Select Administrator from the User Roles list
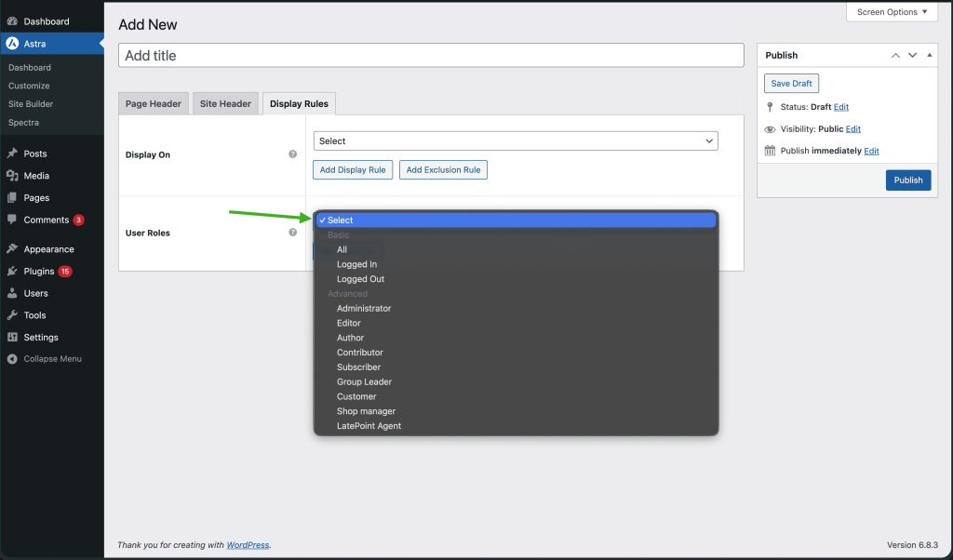Viewport: 953px width, 560px height. click(x=363, y=308)
